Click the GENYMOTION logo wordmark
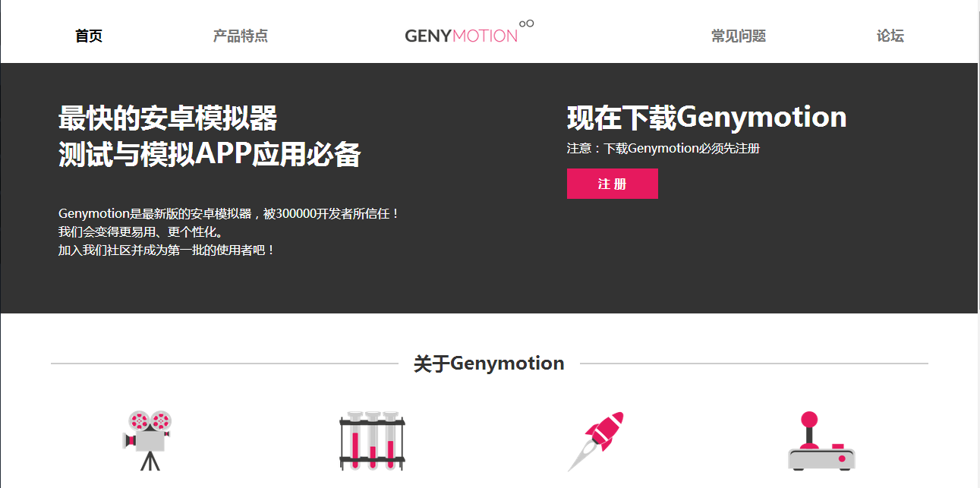The image size is (980, 488). 462,36
